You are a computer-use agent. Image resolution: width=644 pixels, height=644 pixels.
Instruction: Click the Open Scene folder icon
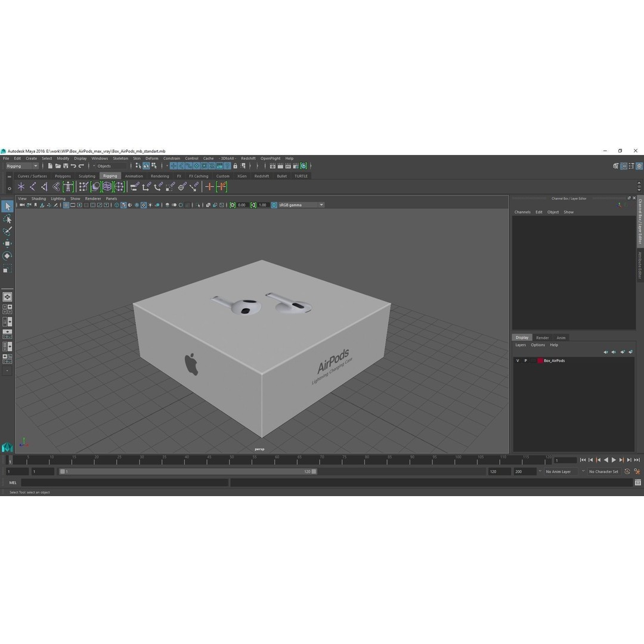click(58, 166)
